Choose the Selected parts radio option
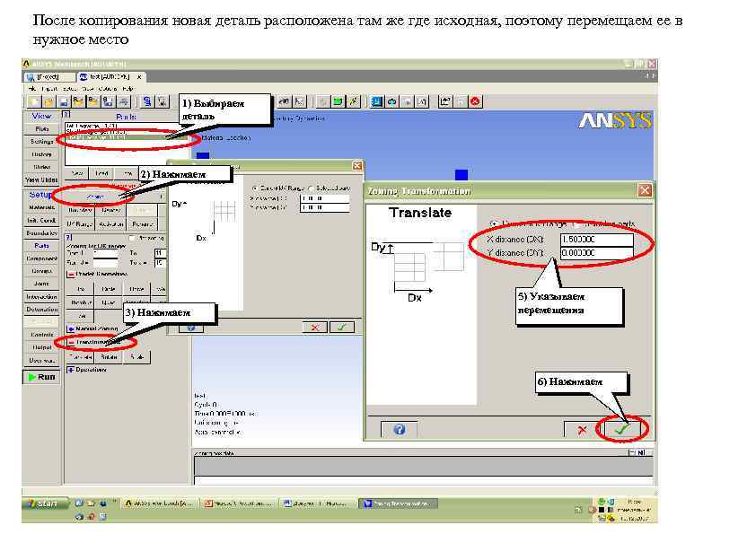The height and width of the screenshot is (534, 756). point(311,188)
